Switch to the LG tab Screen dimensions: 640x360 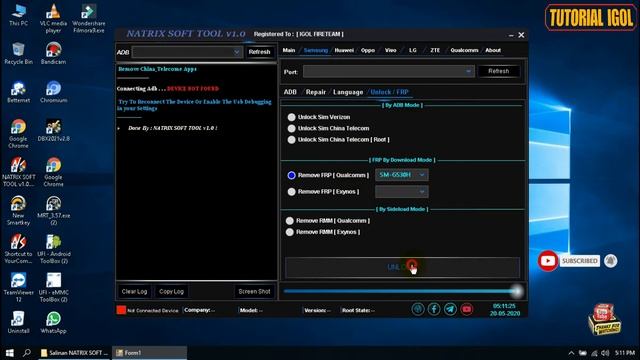(413, 50)
